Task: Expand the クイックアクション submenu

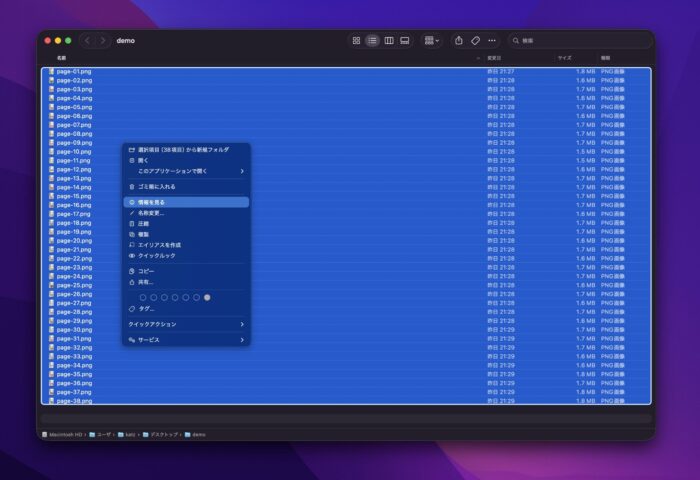Action: pyautogui.click(x=187, y=324)
